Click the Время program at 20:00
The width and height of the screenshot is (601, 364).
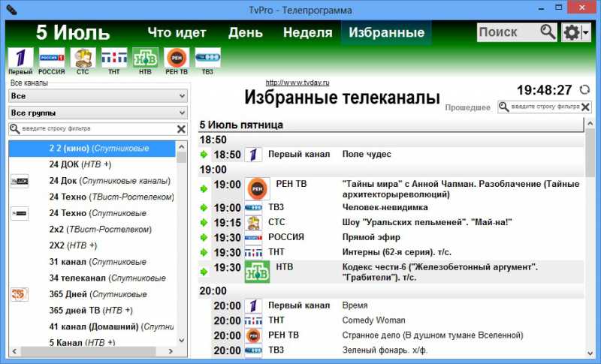click(355, 305)
